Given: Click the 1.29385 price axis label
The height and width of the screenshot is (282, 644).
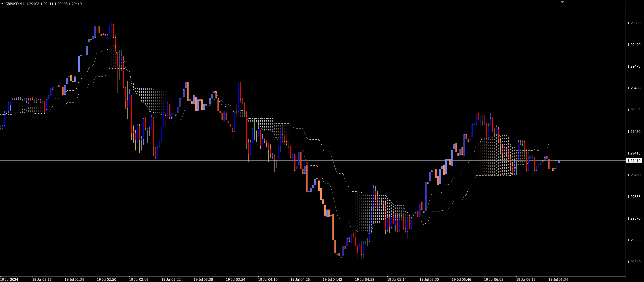Looking at the screenshot, I should coord(633,197).
